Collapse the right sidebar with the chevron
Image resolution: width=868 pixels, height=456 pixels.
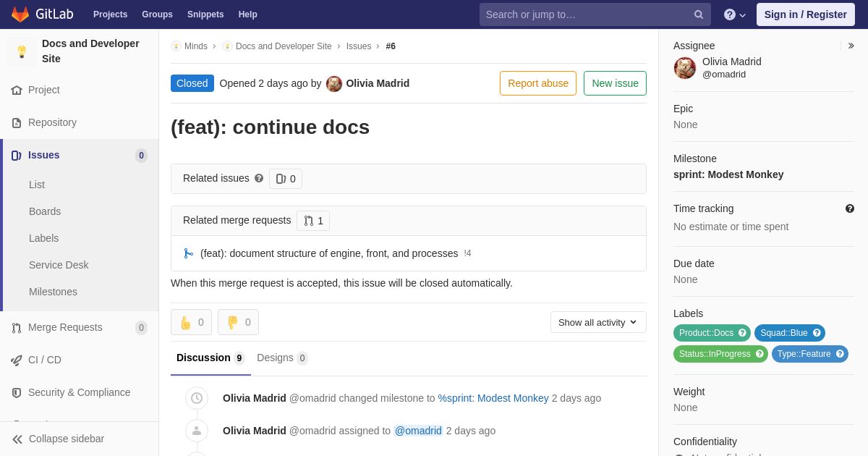tap(851, 46)
